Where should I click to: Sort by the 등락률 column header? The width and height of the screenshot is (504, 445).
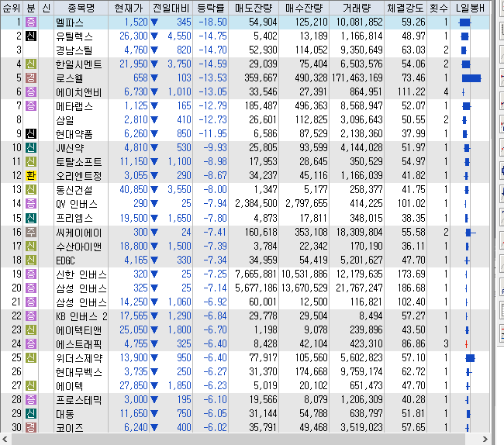(211, 8)
